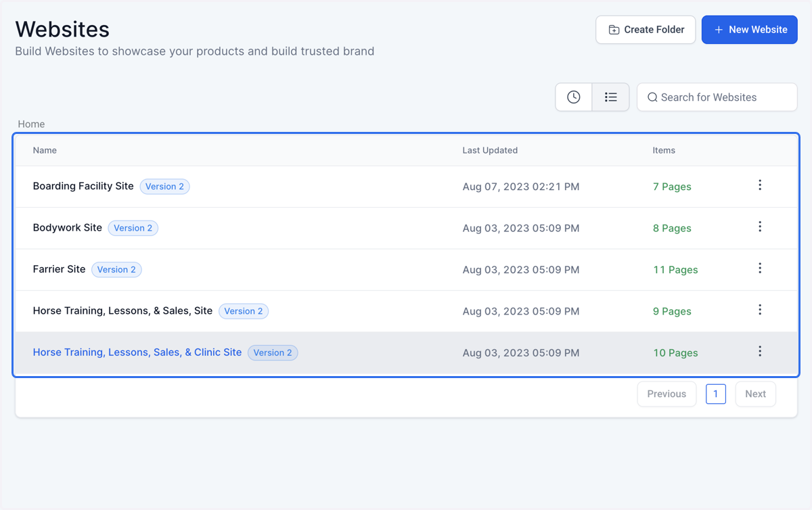This screenshot has height=510, width=812.
Task: Open options menu for Boarding Facility Site
Action: click(760, 185)
